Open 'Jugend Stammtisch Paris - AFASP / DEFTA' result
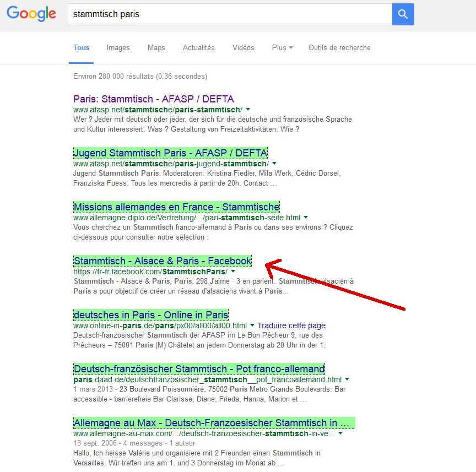Image resolution: width=476 pixels, height=472 pixels. coord(170,153)
